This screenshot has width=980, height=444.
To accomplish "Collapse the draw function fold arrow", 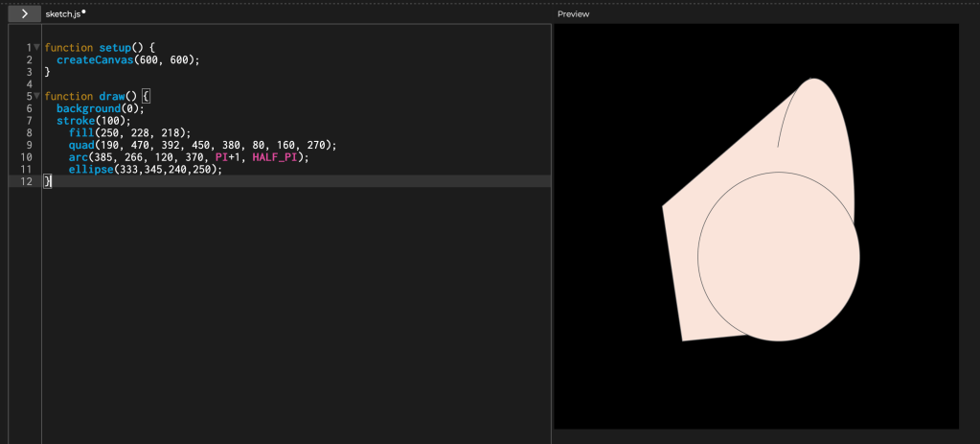I will [x=37, y=96].
